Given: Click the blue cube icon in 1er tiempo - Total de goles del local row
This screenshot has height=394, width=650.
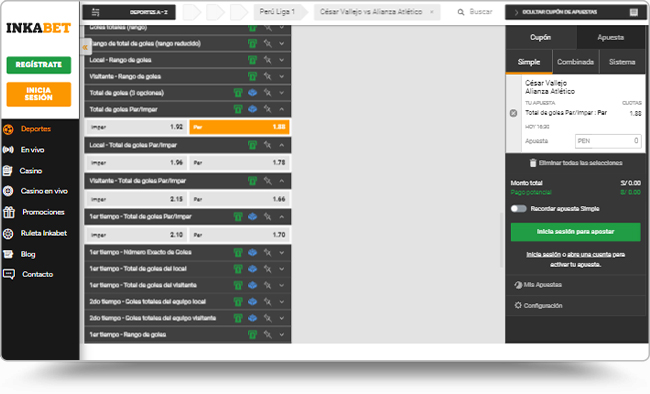Looking at the screenshot, I should (x=252, y=269).
